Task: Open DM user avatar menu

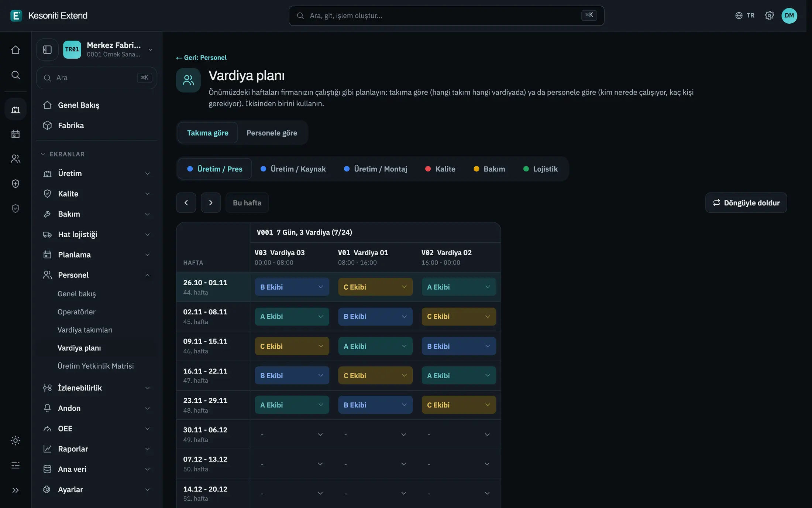Action: pyautogui.click(x=789, y=16)
